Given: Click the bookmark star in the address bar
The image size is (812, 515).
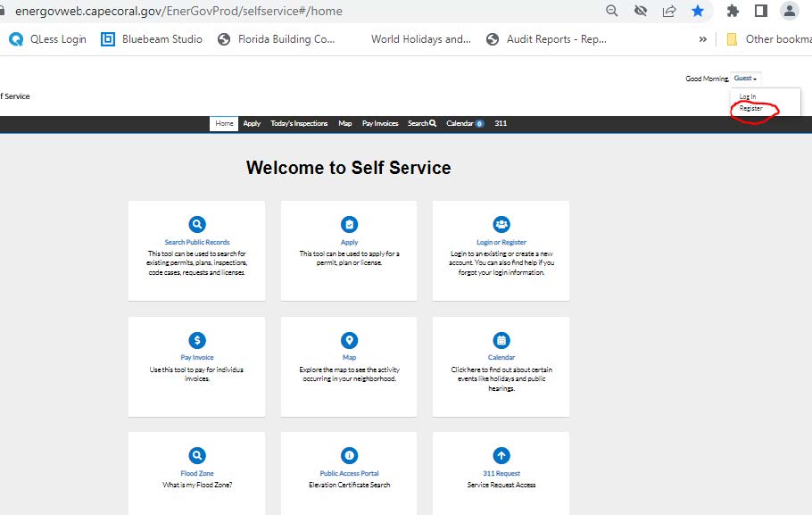Looking at the screenshot, I should tap(698, 12).
